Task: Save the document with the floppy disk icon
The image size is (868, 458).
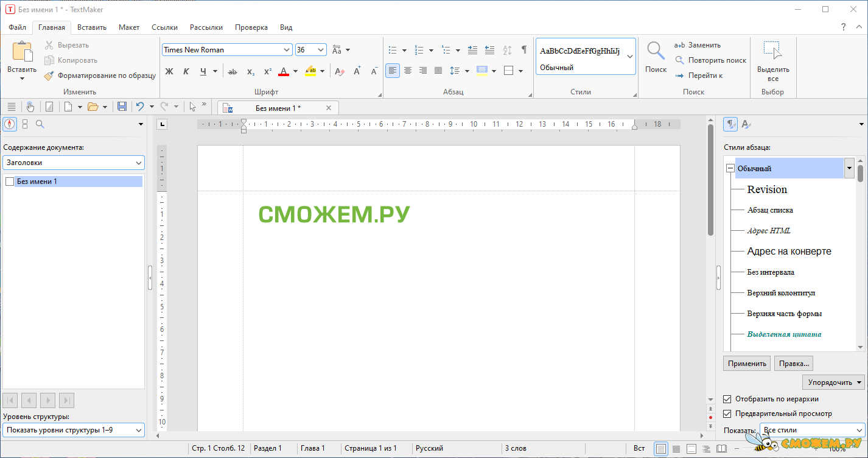Action: click(122, 107)
